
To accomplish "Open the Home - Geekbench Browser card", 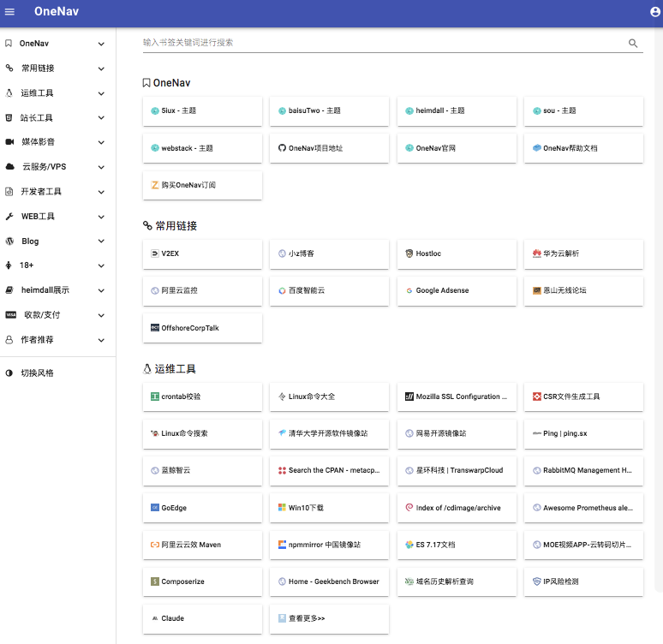I will [330, 581].
